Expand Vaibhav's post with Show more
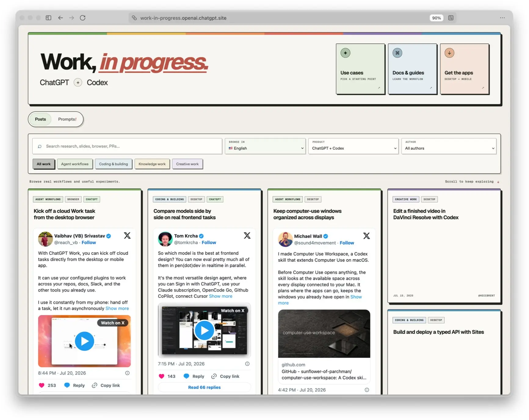The width and height of the screenshot is (529, 420). pos(117,308)
